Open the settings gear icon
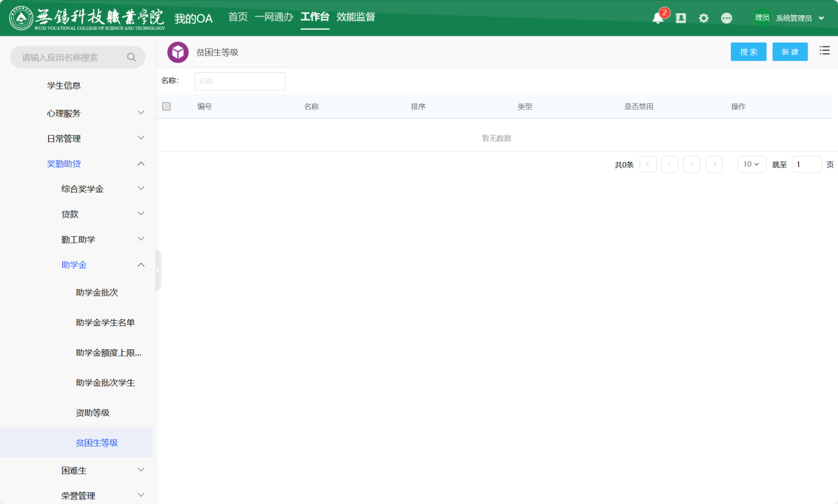Screen dimensions: 838x504 pyautogui.click(x=704, y=18)
